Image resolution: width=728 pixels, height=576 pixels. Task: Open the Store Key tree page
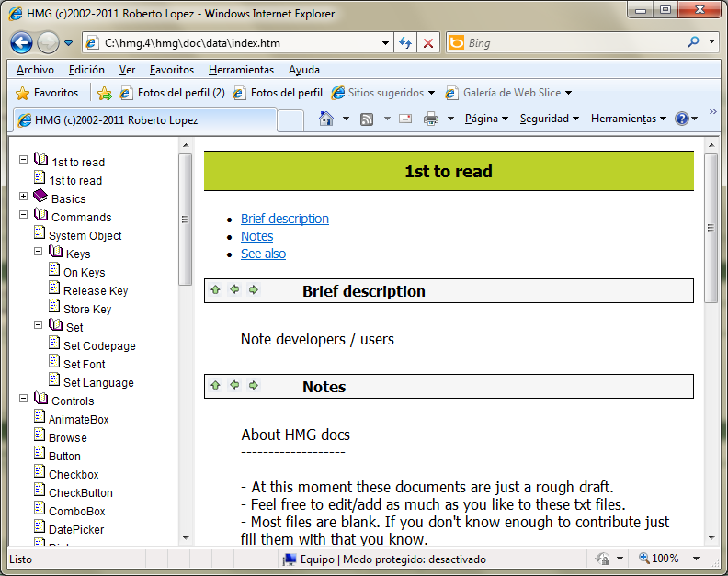click(87, 309)
